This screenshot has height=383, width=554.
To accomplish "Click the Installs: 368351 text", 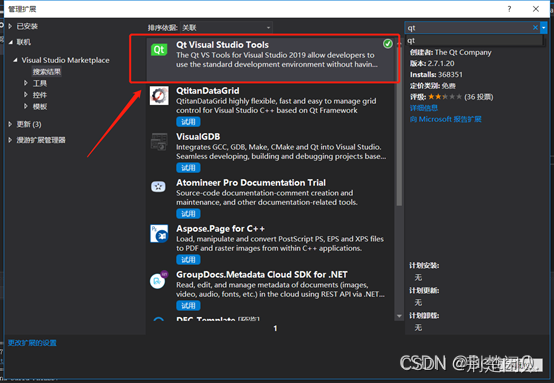I will pyautogui.click(x=436, y=75).
